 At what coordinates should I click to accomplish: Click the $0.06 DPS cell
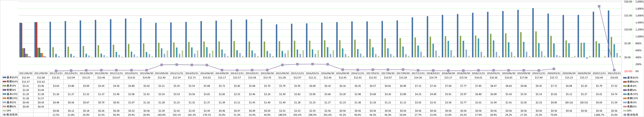click(x=56, y=111)
